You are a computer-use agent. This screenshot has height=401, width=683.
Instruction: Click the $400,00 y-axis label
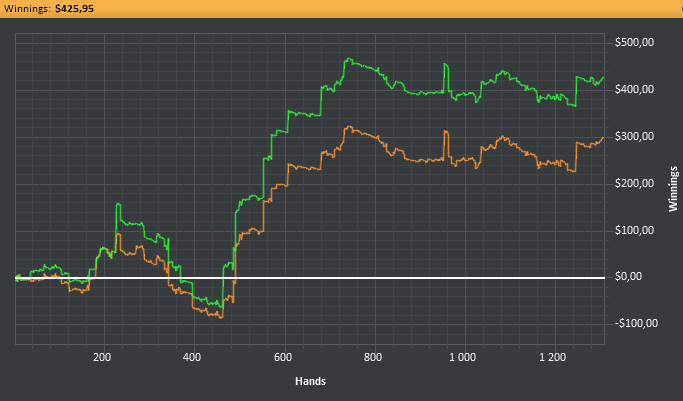tap(634, 90)
